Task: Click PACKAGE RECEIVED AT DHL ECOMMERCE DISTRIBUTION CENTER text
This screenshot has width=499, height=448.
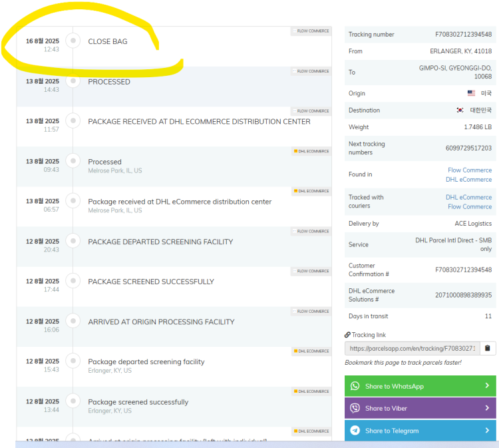Action: 199,122
